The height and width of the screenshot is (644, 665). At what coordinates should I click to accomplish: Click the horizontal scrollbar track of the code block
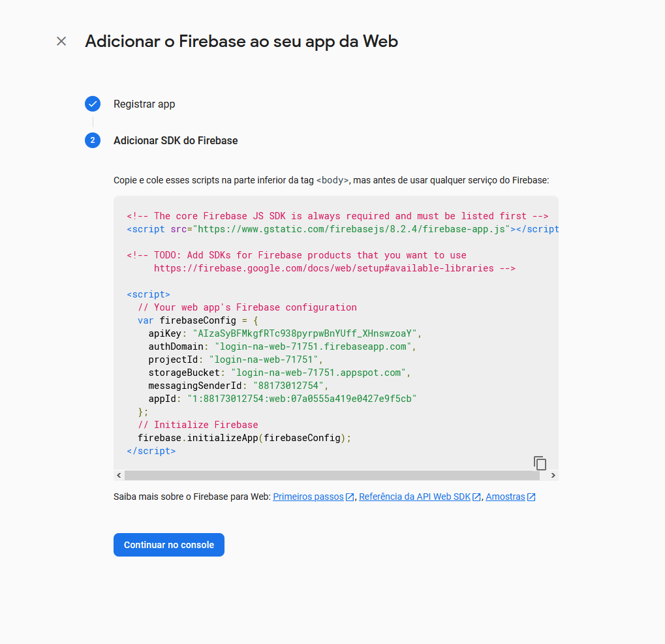coord(332,475)
